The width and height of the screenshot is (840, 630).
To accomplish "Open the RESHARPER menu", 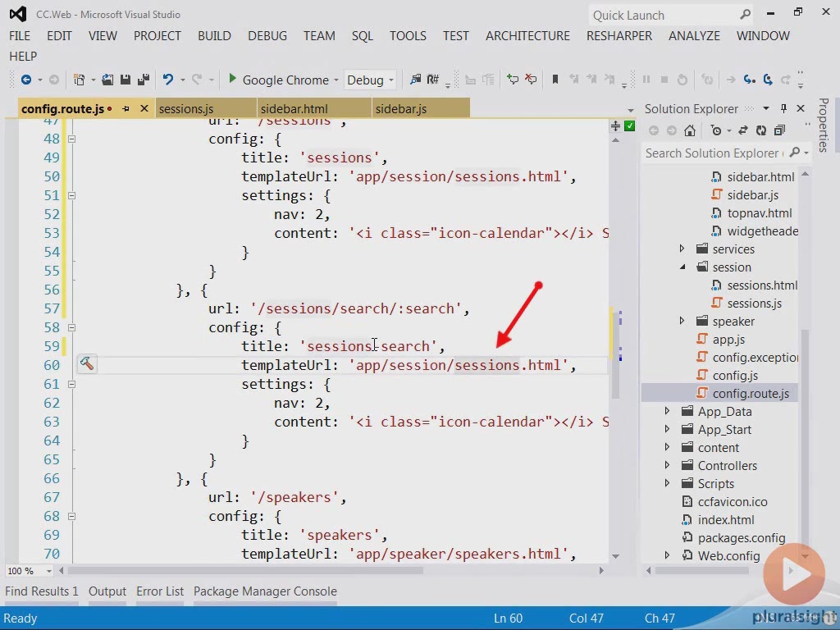I will 619,36.
